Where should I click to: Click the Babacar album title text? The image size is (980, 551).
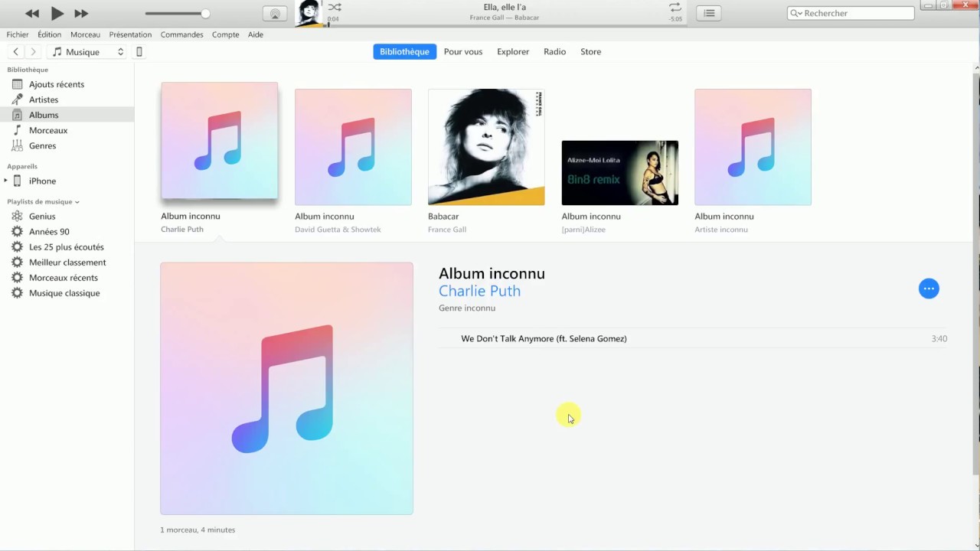[443, 217]
